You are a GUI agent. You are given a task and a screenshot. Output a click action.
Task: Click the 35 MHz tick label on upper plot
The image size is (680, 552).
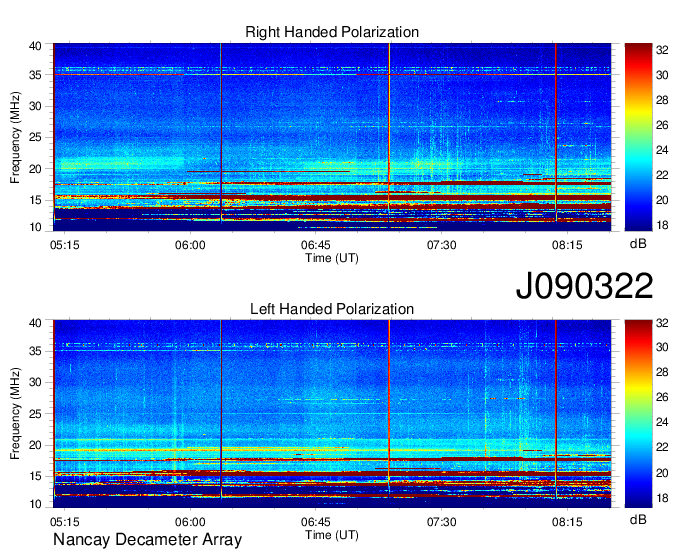[35, 75]
